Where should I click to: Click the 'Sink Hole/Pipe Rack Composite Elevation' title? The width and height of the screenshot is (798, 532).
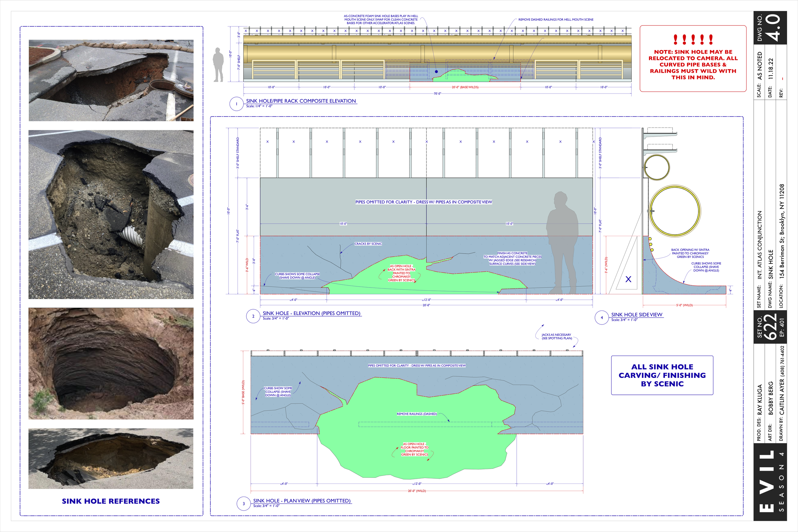tap(301, 101)
